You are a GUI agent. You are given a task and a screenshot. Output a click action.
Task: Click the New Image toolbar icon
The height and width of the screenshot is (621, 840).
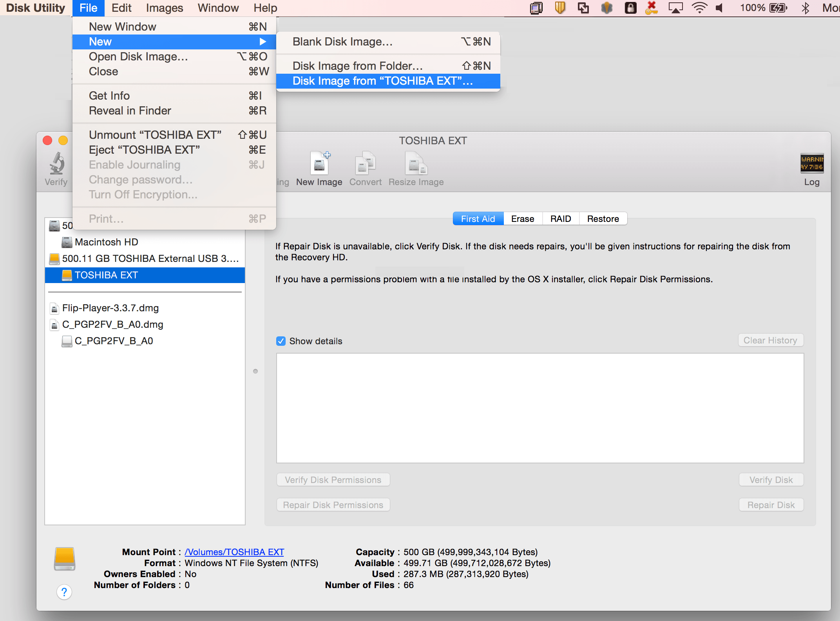(319, 163)
